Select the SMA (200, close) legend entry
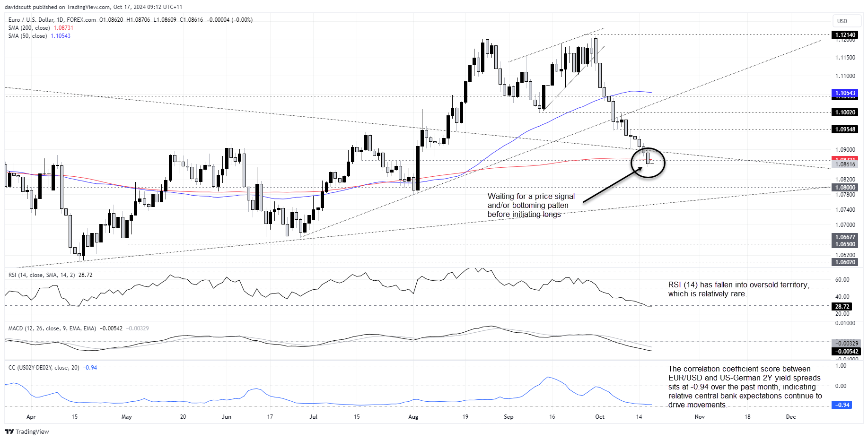This screenshot has height=440, width=868. 41,28
